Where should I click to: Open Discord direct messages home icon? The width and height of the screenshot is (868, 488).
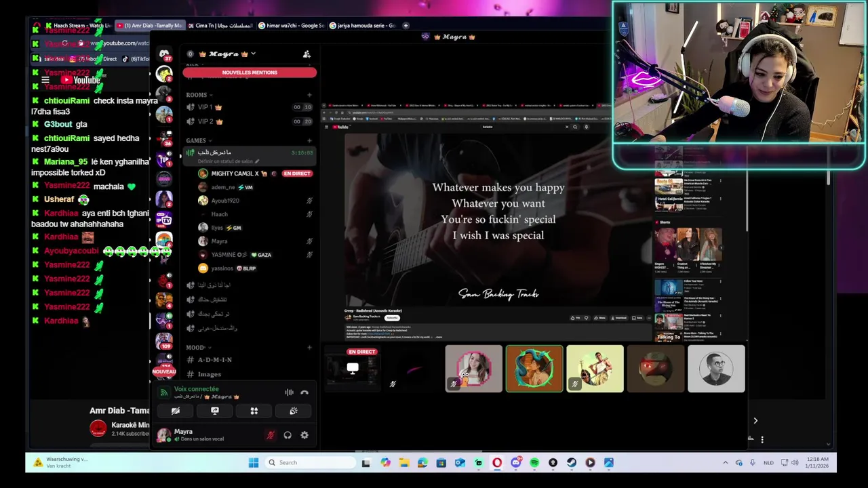point(164,54)
